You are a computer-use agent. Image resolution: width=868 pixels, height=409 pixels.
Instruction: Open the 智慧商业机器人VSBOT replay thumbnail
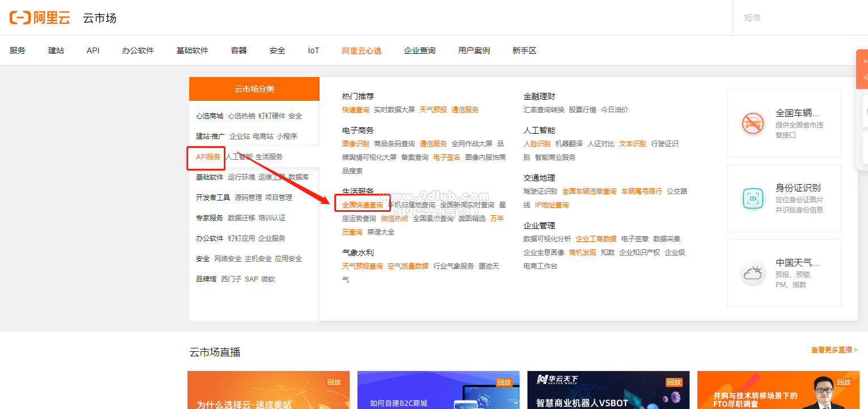[609, 390]
